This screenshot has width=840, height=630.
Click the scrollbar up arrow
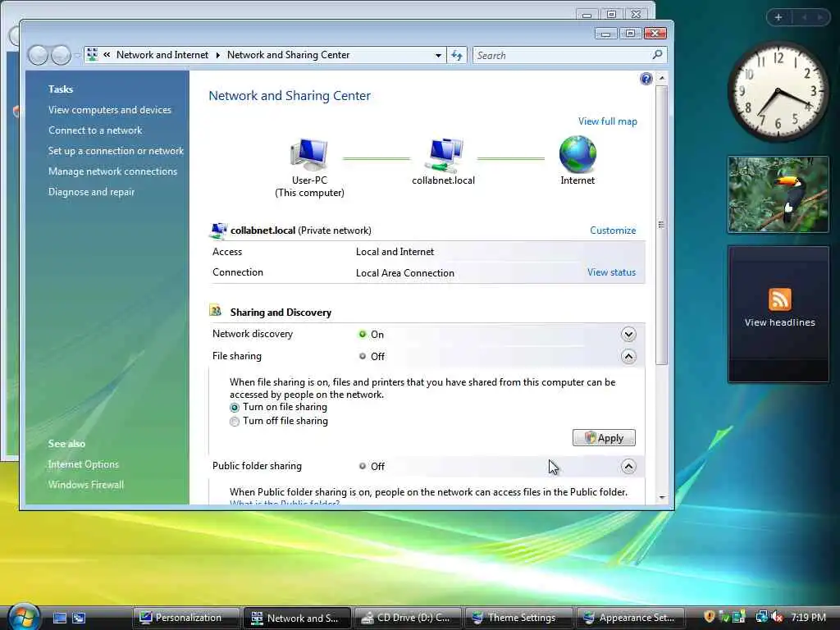(662, 78)
